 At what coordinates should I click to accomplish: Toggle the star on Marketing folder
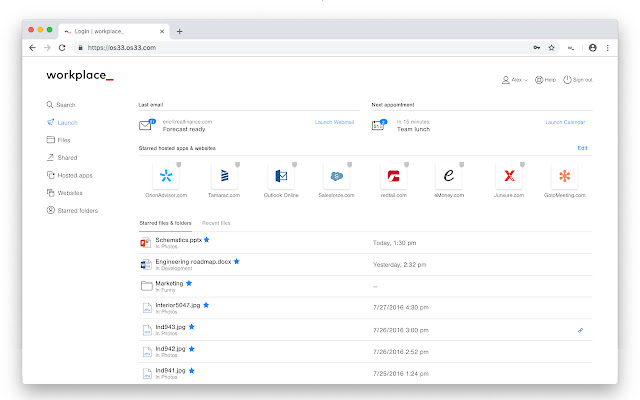[189, 283]
